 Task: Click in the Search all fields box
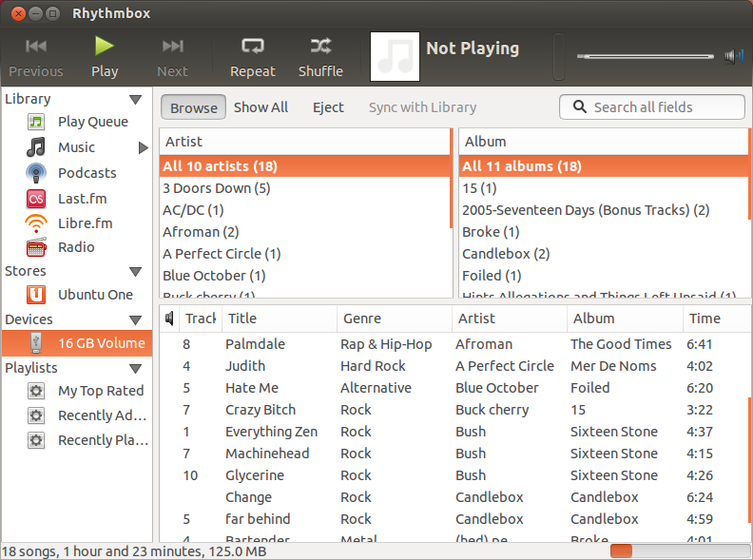[x=660, y=107]
